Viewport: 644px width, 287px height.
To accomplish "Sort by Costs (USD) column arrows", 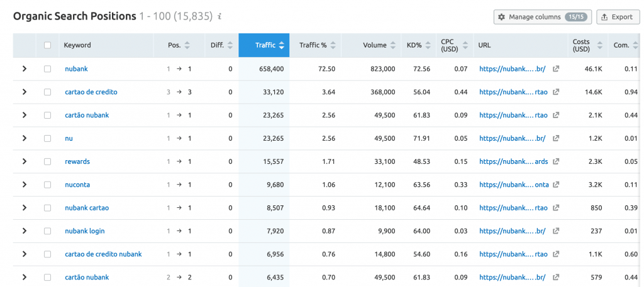I will [x=599, y=45].
